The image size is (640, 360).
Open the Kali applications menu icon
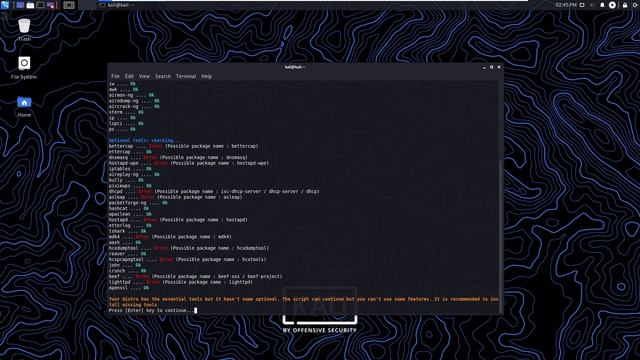4,5
